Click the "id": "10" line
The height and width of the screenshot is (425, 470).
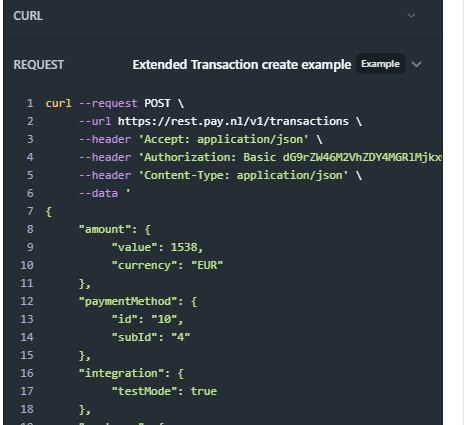click(148, 319)
